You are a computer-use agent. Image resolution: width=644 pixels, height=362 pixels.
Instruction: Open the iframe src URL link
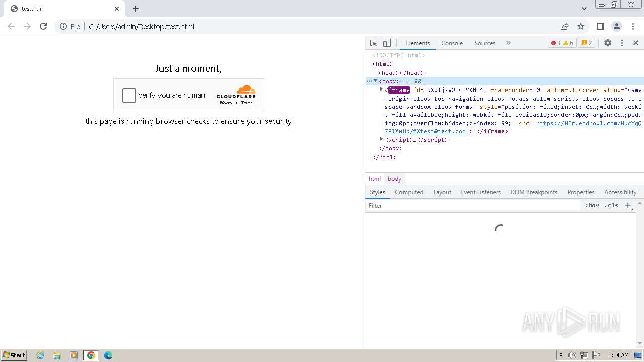point(513,127)
